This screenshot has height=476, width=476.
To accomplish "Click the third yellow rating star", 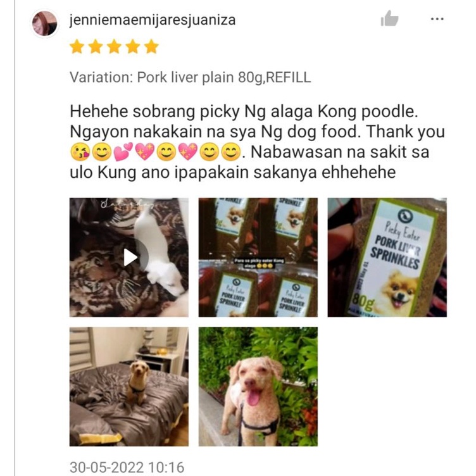I will [x=114, y=46].
